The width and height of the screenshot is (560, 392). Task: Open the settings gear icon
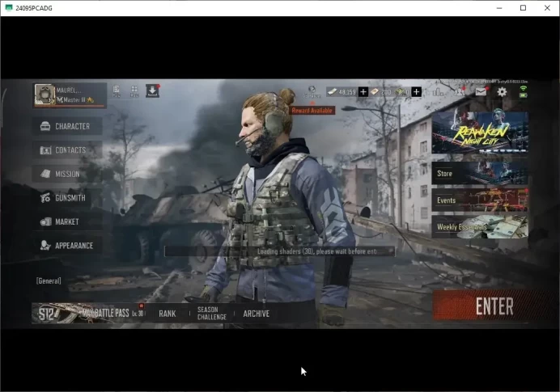click(x=502, y=92)
